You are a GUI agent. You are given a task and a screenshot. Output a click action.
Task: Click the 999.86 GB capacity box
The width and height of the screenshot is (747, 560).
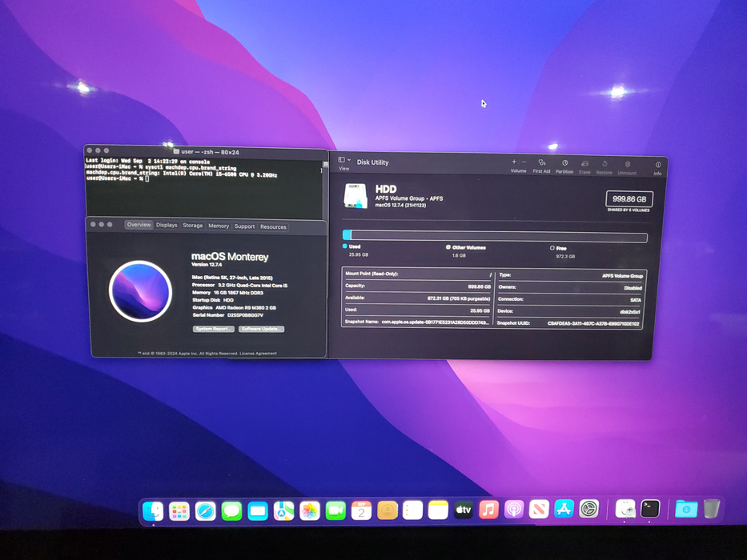click(629, 199)
